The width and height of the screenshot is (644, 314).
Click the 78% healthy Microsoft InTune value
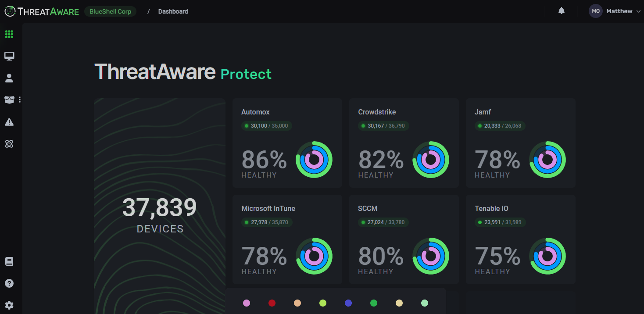264,256
